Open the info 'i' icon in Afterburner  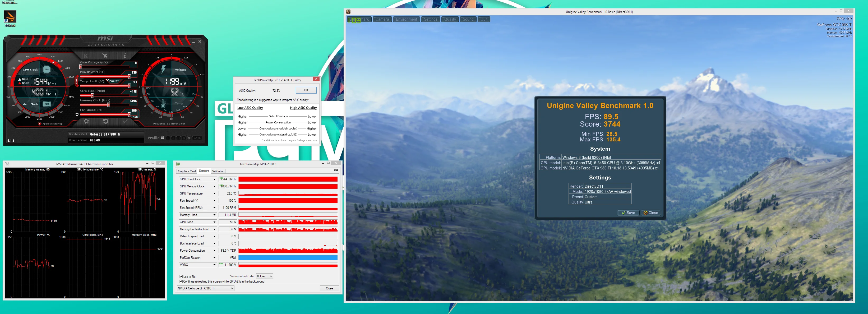click(x=125, y=56)
